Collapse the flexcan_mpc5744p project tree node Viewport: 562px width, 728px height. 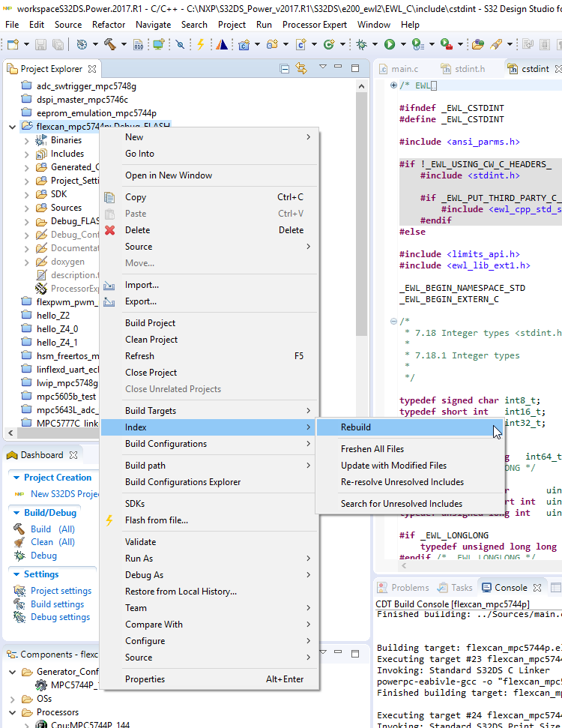[13, 127]
